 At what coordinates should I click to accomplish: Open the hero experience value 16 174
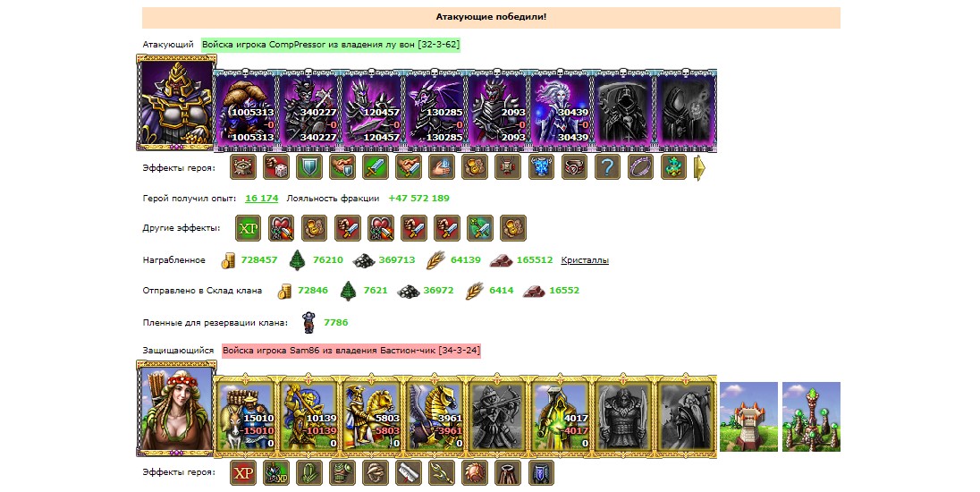(261, 199)
